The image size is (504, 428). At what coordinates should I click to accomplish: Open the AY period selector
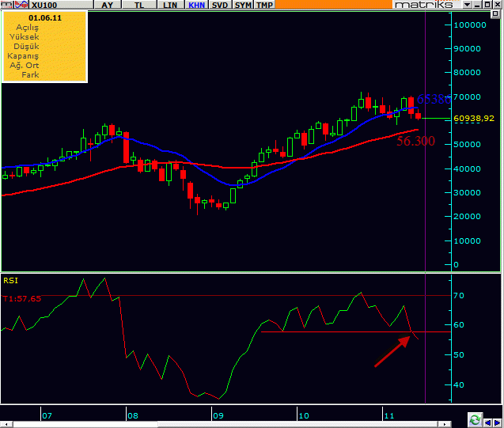[108, 5]
